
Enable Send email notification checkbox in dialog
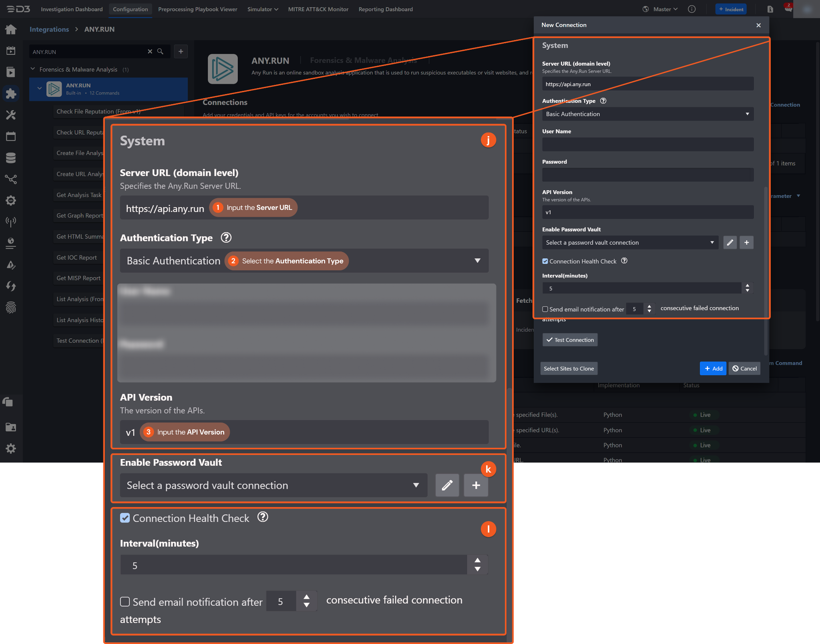545,309
